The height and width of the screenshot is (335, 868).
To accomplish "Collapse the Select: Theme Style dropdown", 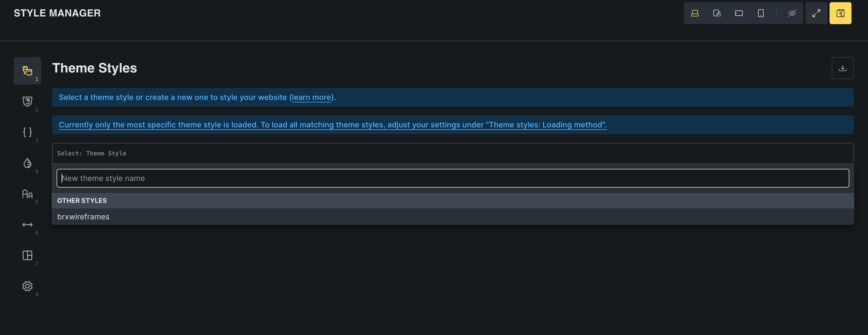I will coord(452,153).
